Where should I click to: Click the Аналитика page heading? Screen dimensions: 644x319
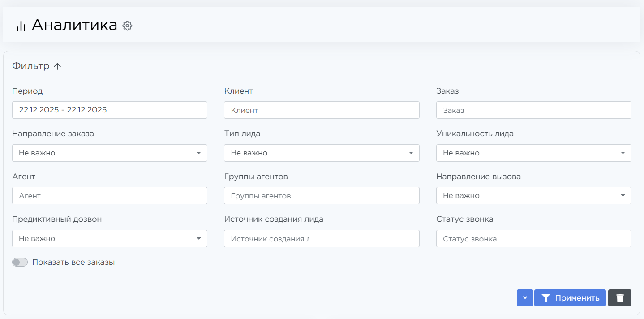(x=74, y=26)
